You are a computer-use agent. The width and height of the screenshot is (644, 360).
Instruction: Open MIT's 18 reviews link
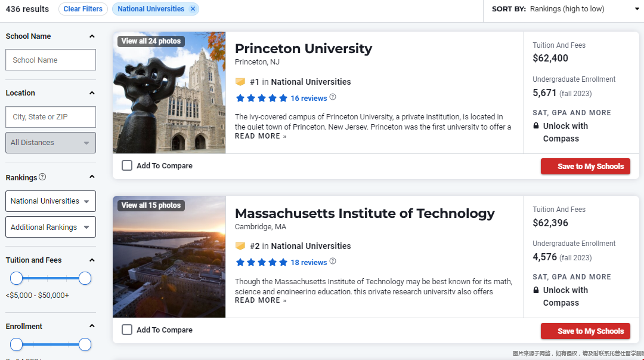click(309, 263)
